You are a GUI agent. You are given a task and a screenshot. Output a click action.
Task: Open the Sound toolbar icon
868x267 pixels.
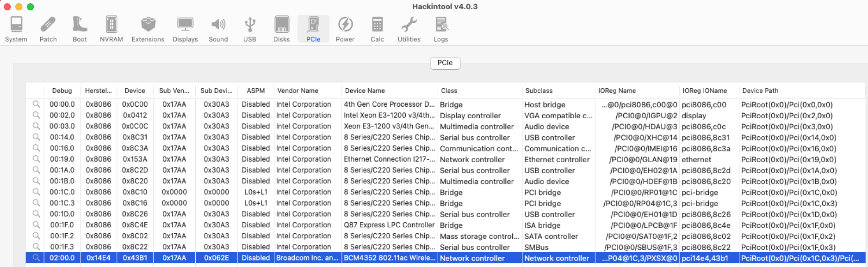[218, 29]
